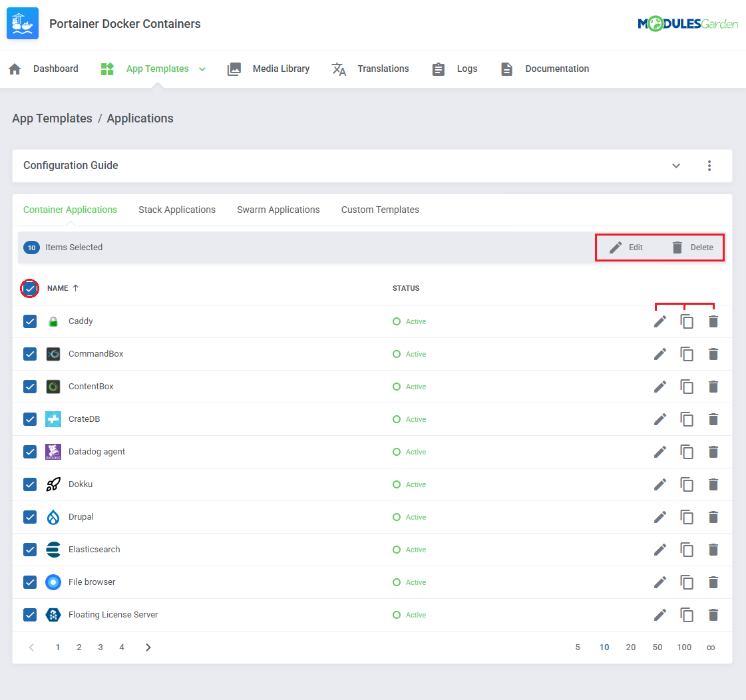Go to page 3
Image resolution: width=746 pixels, height=700 pixels.
tap(100, 647)
